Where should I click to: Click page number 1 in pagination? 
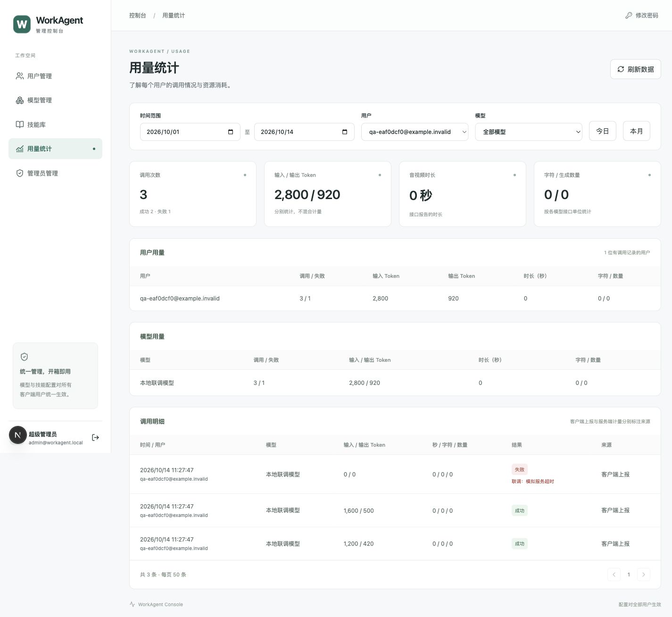(x=629, y=575)
